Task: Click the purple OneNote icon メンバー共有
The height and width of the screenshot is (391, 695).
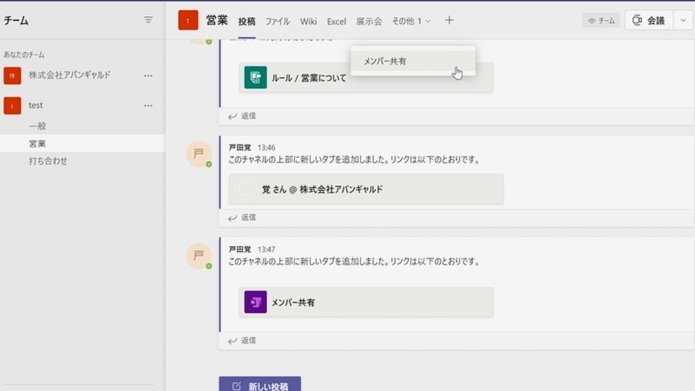Action: [x=255, y=302]
